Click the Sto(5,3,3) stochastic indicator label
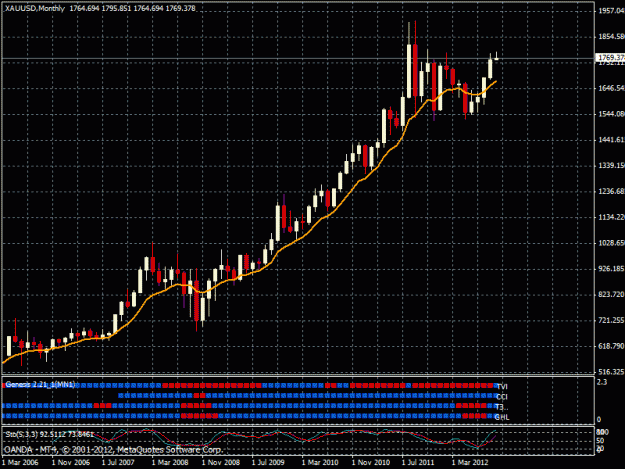This screenshot has height=469, width=625. [x=49, y=434]
